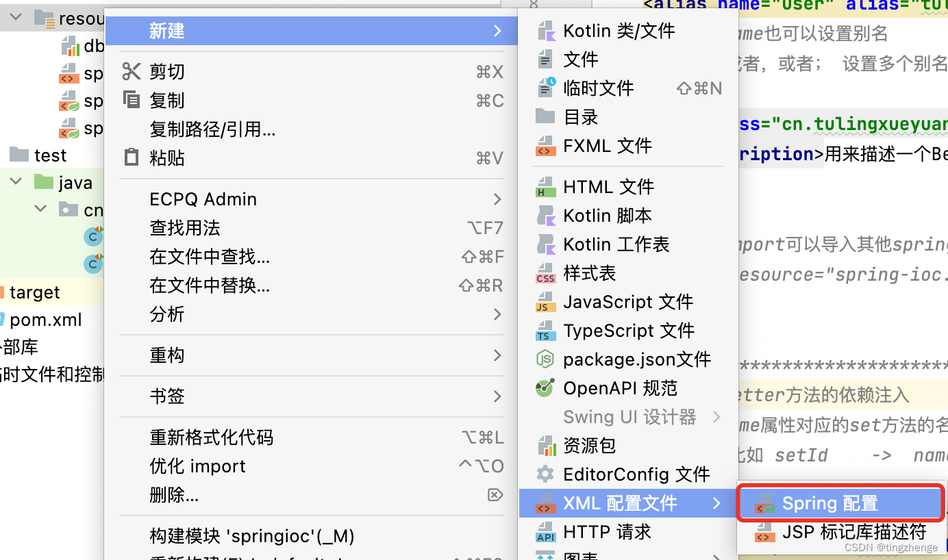The height and width of the screenshot is (560, 948).
Task: Expand the 分析 submenu arrow
Action: 497,314
